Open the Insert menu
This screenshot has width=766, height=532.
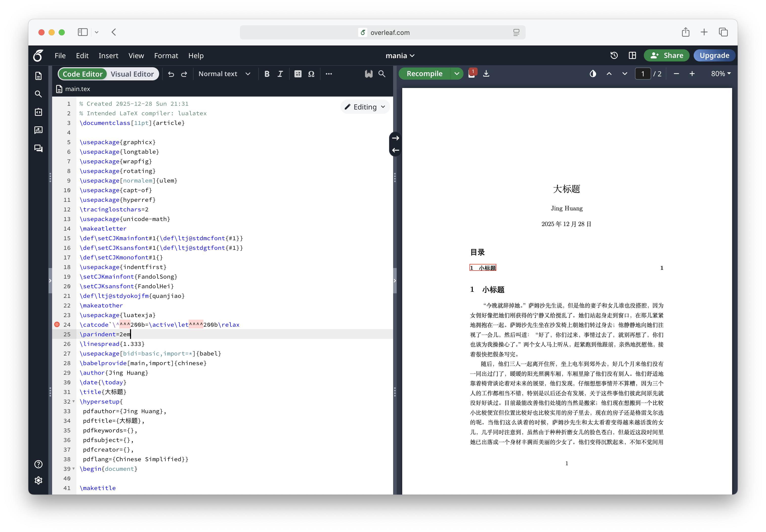108,56
